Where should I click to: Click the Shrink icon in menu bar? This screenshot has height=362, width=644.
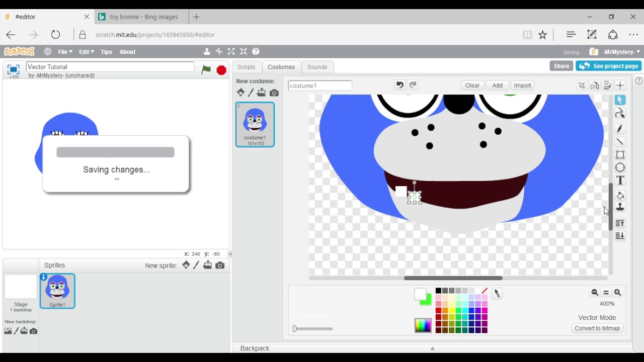(244, 51)
